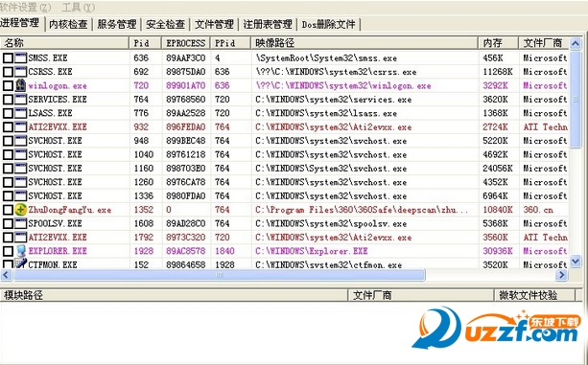Click the CTFMON.EXE pen icon
The height and width of the screenshot is (365, 588).
[x=21, y=263]
